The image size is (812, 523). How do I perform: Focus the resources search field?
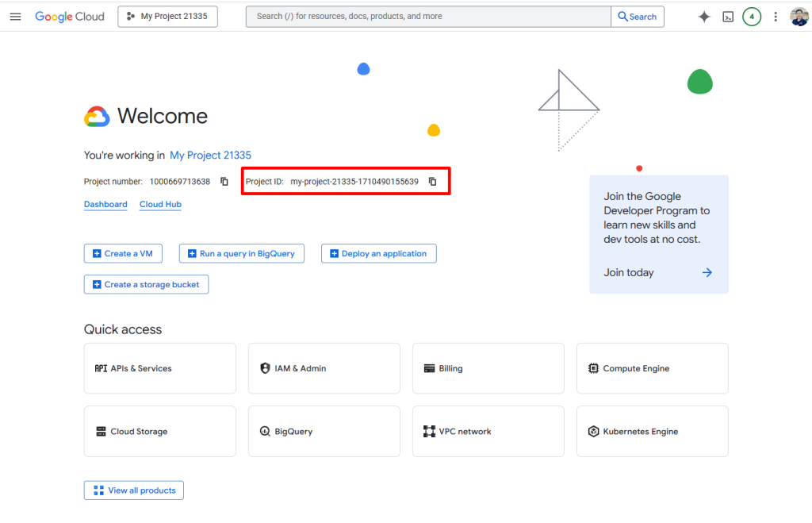[428, 17]
